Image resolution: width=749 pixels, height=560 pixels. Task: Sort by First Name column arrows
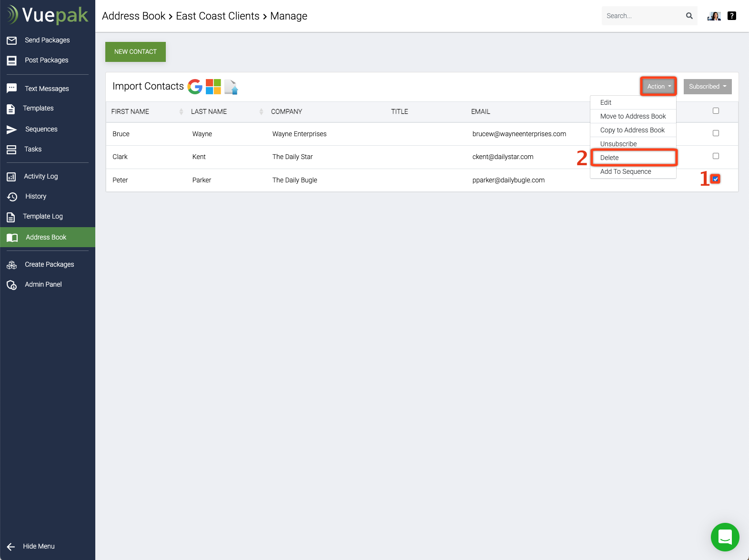[181, 111]
